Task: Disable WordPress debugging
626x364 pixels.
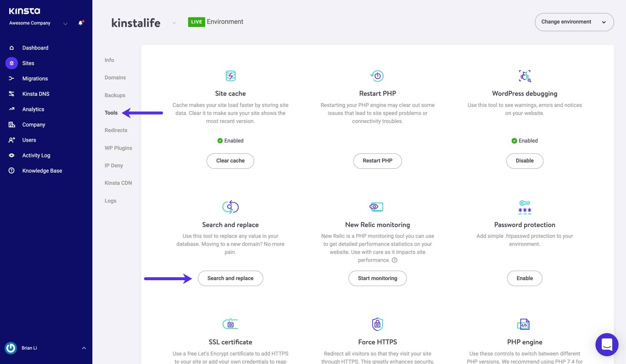Action: point(525,161)
